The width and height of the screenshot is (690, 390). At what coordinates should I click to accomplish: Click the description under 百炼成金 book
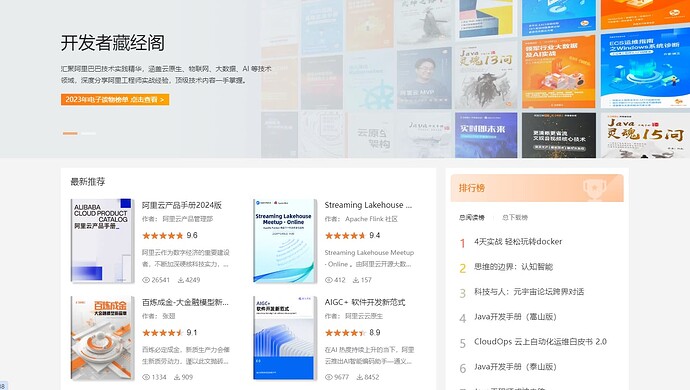186,356
